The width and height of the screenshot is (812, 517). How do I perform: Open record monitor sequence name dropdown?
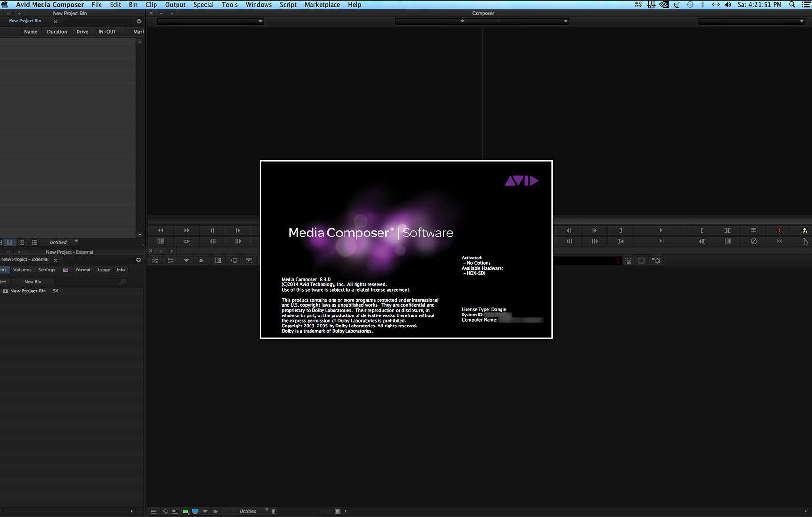coord(534,21)
